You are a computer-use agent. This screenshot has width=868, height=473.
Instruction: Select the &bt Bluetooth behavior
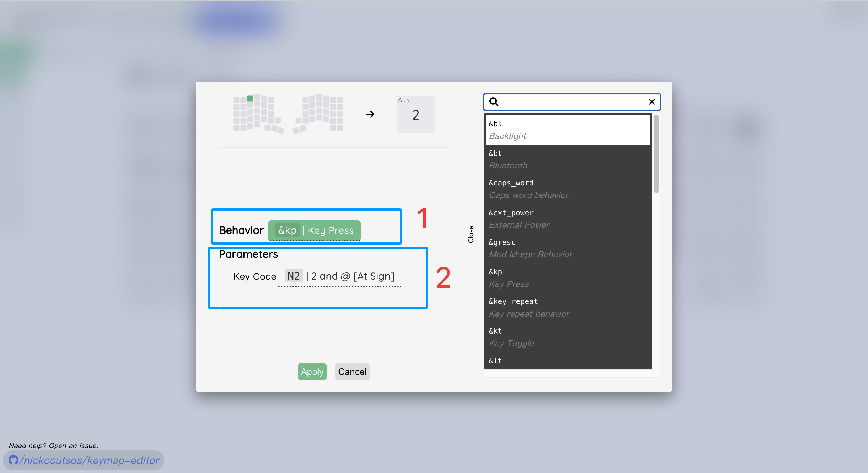click(567, 159)
